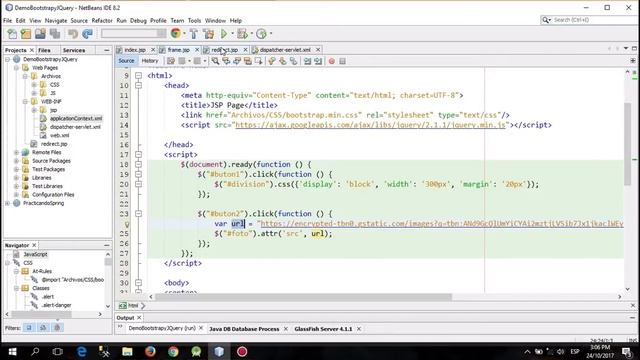Toggle Rectangular Selection in editor toolbar
The image size is (640, 360).
[x=258, y=61]
